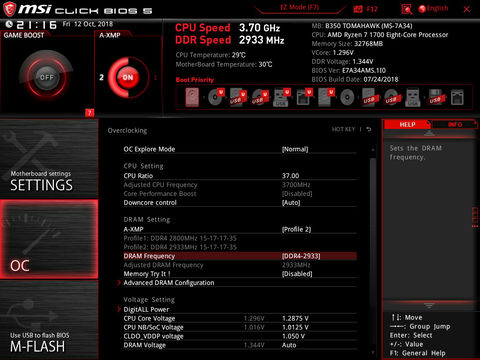Open the M-FLASH section
Image resolution: width=480 pixels, height=360 pixels.
pos(49,320)
